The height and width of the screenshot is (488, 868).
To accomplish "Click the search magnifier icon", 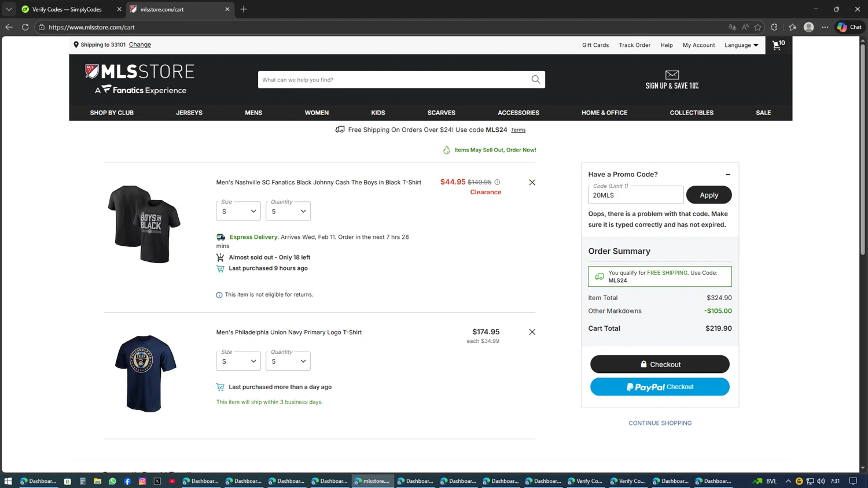I will tap(536, 80).
